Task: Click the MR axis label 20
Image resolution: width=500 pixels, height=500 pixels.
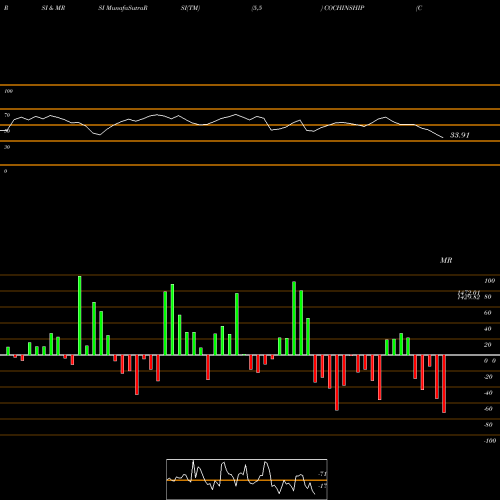Action: (x=487, y=345)
